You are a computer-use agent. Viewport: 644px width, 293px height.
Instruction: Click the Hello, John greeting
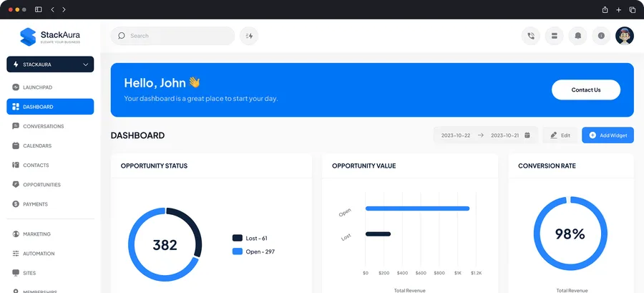(x=162, y=82)
